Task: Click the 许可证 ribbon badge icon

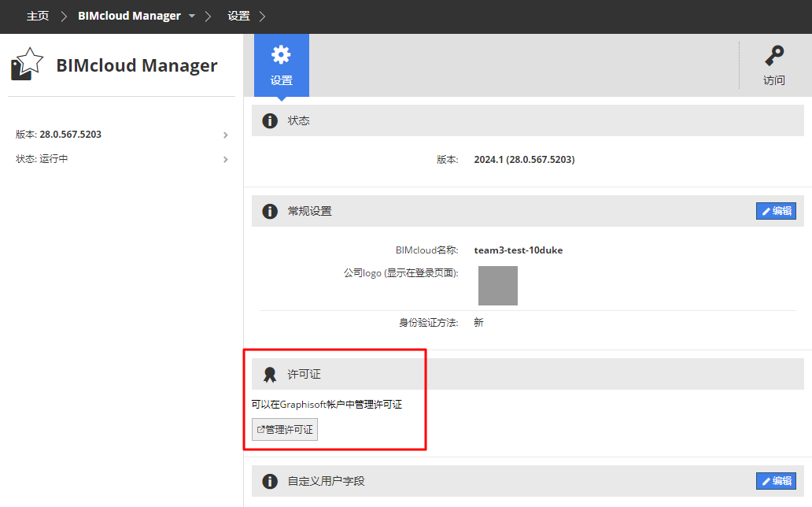Action: click(x=270, y=374)
